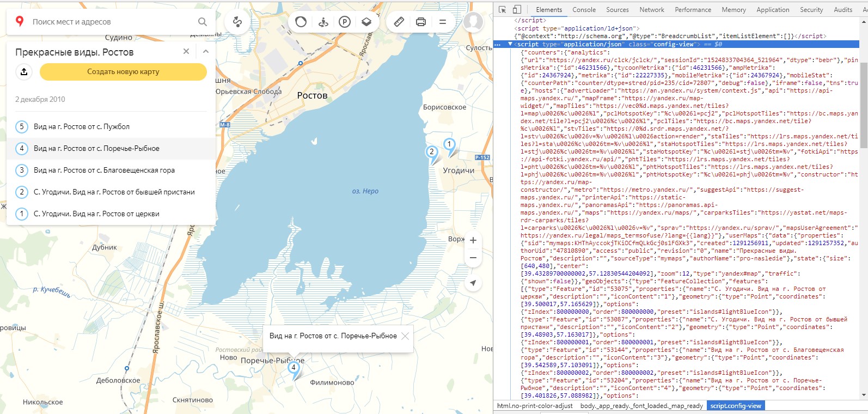Viewport: 868px width, 414px height.
Task: Click the search magnifier icon
Action: tap(203, 22)
